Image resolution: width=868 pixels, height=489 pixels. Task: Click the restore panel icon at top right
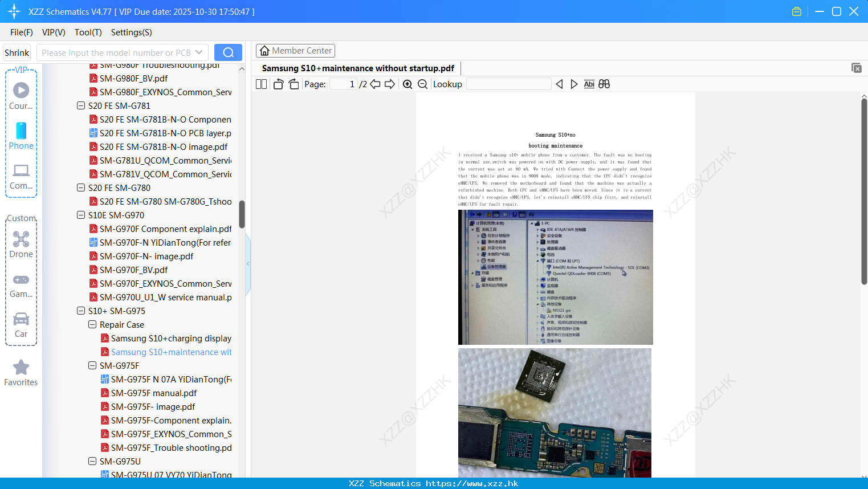[x=857, y=68]
